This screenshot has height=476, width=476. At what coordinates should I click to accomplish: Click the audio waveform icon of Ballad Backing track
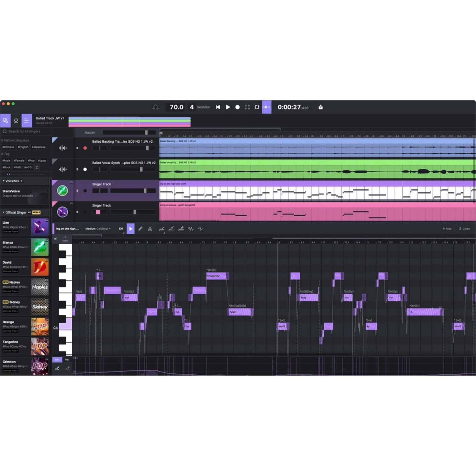tap(63, 148)
